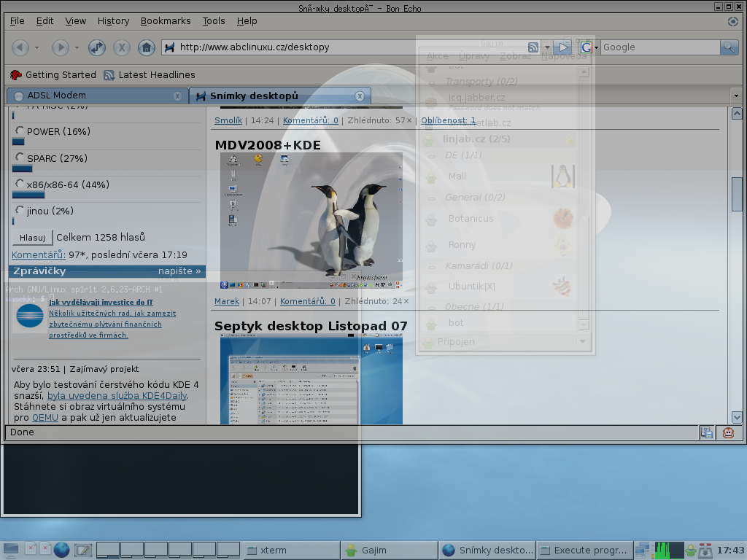Click the monkey face icon in status bar

point(729,432)
